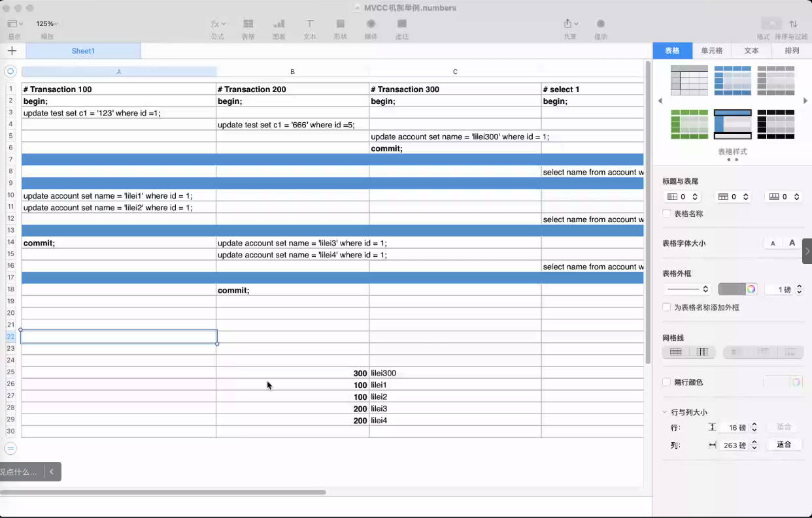Image resolution: width=812 pixels, height=518 pixels.
Task: Open the 媒体 media icon
Action: coord(371,24)
